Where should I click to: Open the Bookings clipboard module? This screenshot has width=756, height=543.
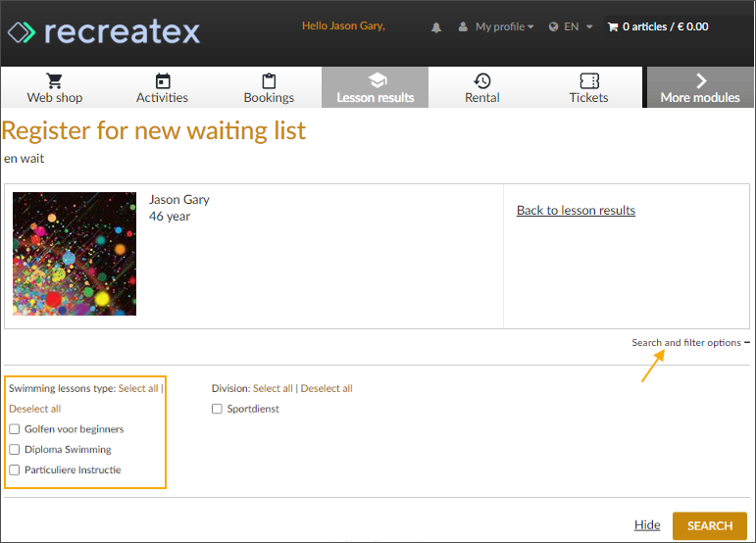(x=269, y=87)
